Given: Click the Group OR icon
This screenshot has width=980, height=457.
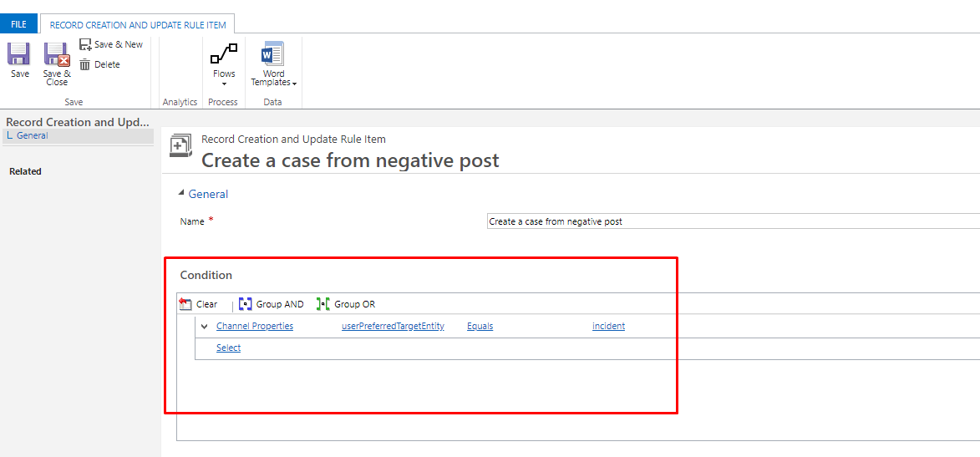Looking at the screenshot, I should (322, 304).
